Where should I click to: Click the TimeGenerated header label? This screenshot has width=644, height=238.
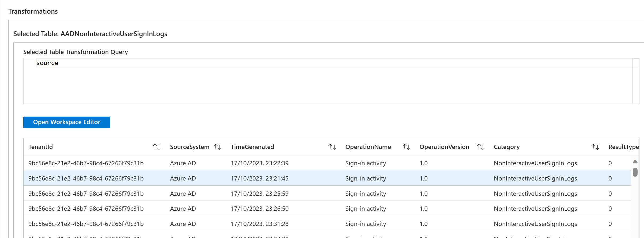pos(252,147)
